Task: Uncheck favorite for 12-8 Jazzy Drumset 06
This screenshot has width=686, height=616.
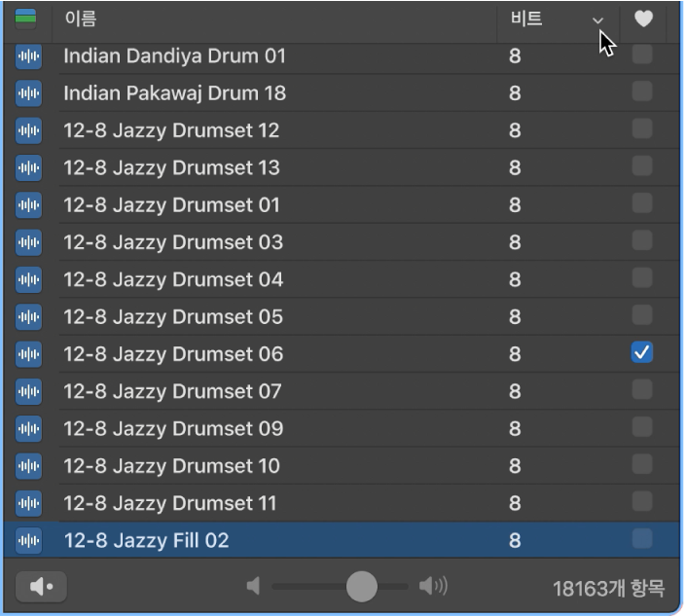Action: tap(642, 353)
